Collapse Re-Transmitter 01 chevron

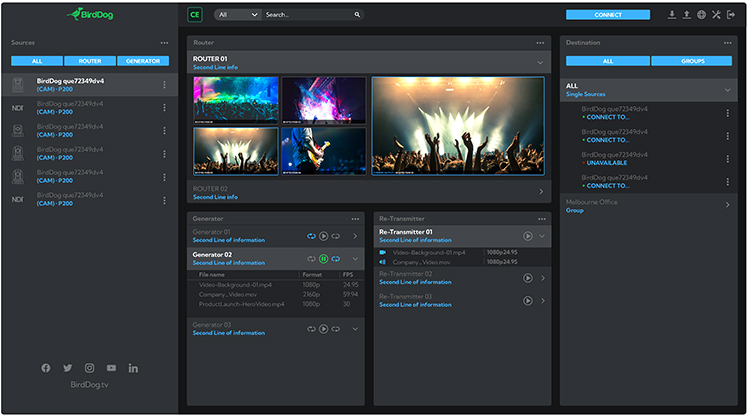[542, 236]
